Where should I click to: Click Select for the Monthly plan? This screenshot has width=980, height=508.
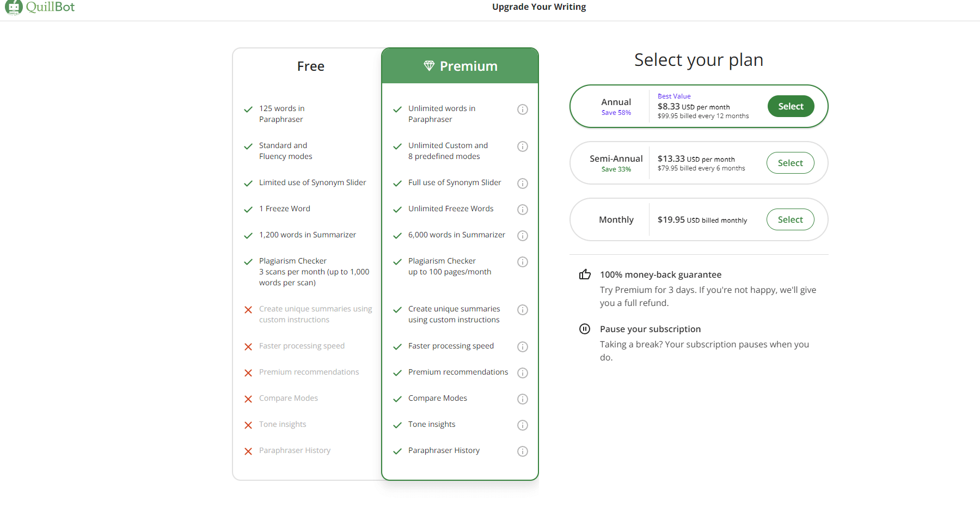[790, 219]
